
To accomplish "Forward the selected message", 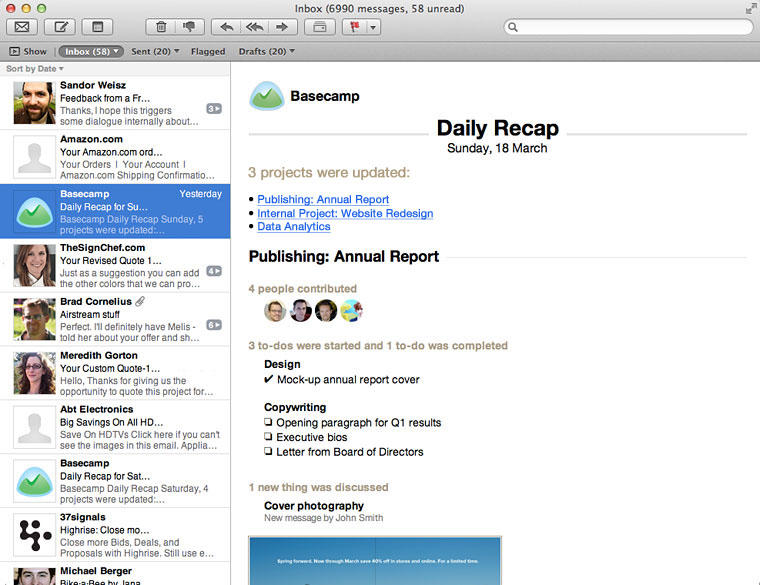I will coord(282,27).
